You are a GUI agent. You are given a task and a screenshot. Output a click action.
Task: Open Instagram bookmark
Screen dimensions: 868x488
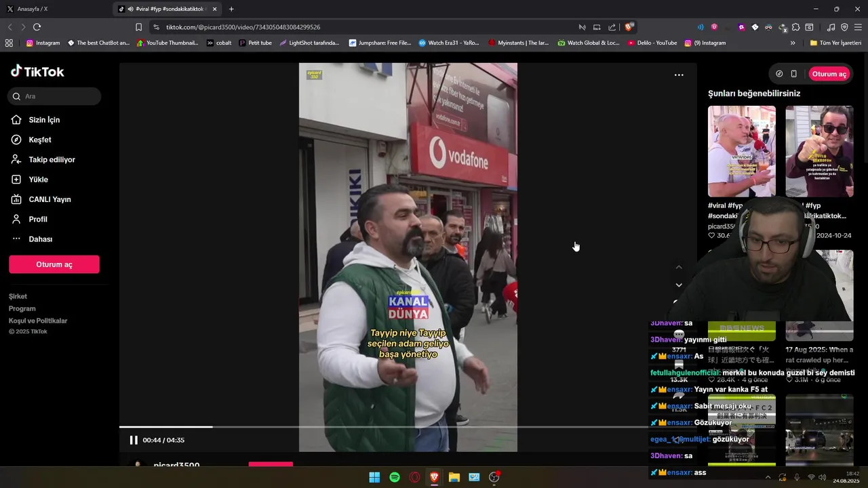pos(43,43)
